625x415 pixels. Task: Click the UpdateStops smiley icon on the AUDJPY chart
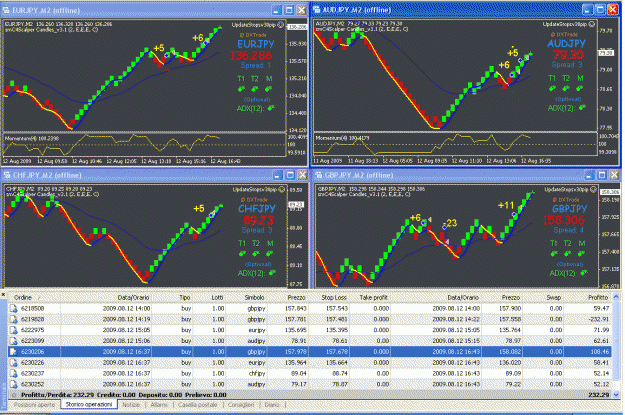point(592,24)
